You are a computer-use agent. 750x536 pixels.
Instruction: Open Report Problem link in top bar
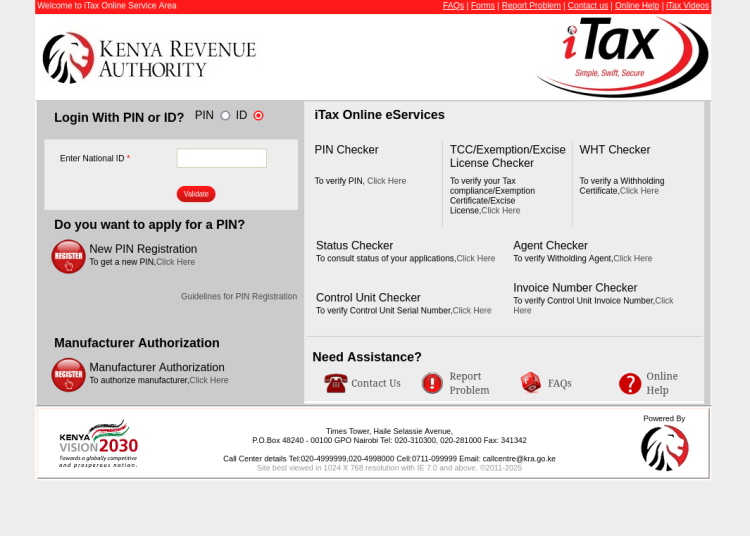531,6
